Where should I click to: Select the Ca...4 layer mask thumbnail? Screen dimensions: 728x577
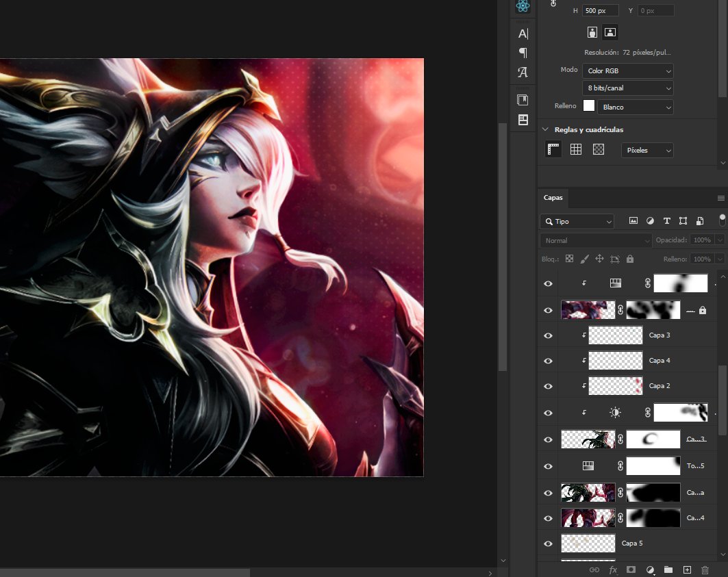pyautogui.click(x=653, y=518)
